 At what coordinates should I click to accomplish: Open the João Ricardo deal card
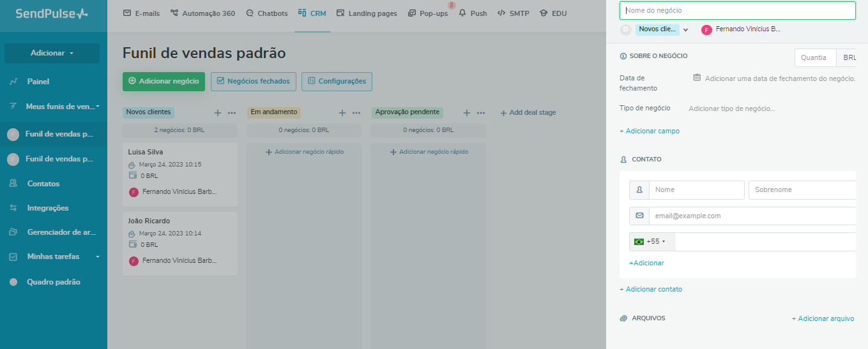[180, 244]
